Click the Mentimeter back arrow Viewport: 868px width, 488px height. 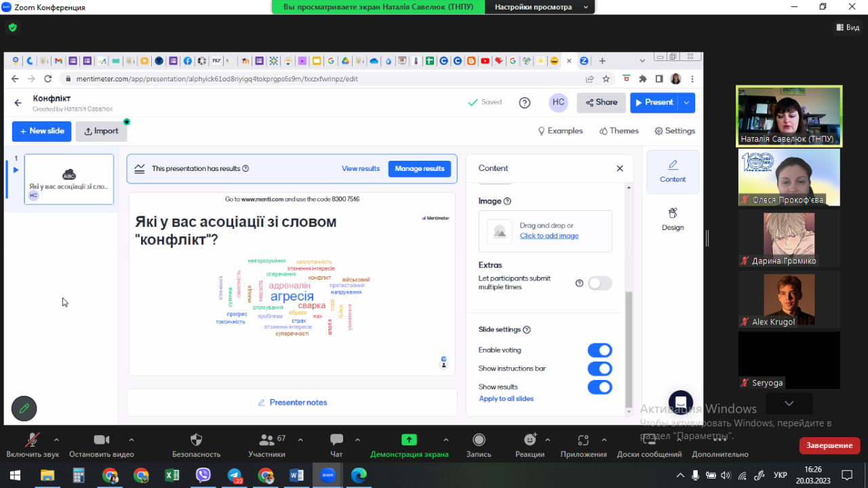pyautogui.click(x=18, y=103)
